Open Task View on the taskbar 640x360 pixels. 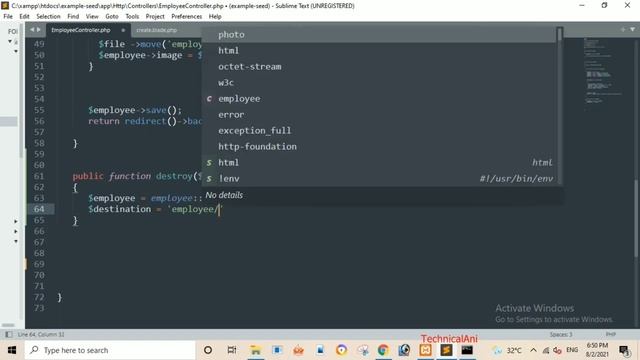pos(232,350)
